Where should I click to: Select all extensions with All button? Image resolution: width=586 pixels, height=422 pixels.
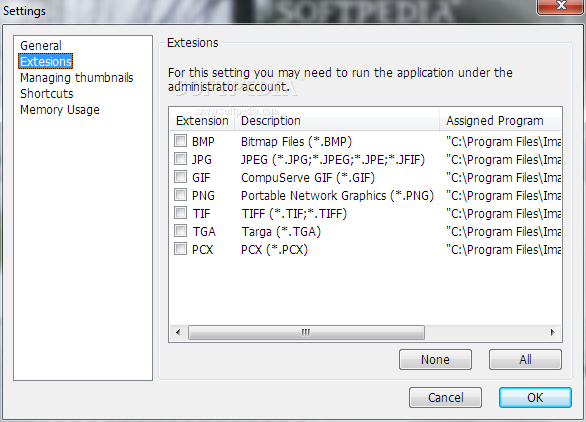[525, 360]
